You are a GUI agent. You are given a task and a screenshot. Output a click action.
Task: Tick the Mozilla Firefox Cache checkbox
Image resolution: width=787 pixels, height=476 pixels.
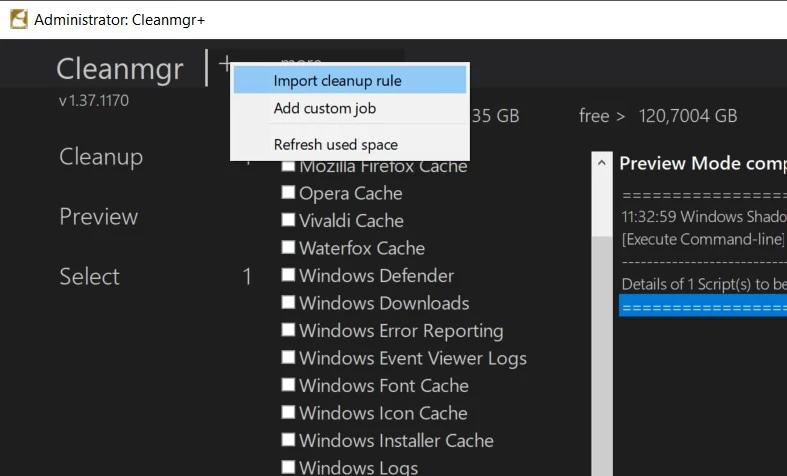pos(288,166)
